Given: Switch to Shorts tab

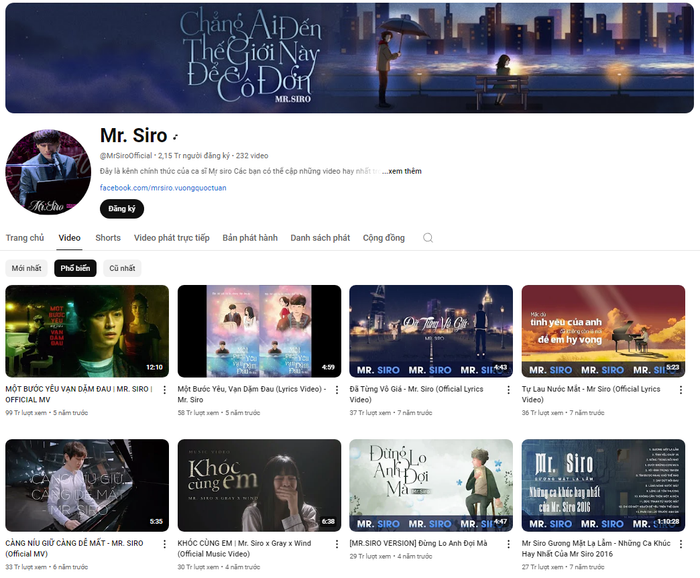Looking at the screenshot, I should [x=108, y=238].
